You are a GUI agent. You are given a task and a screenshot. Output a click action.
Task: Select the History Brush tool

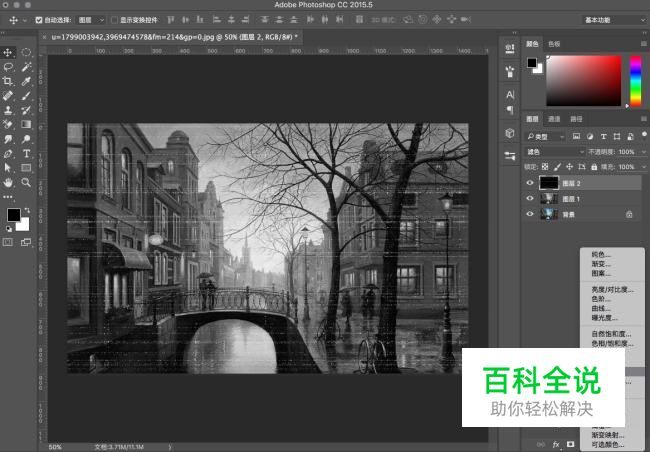point(26,110)
